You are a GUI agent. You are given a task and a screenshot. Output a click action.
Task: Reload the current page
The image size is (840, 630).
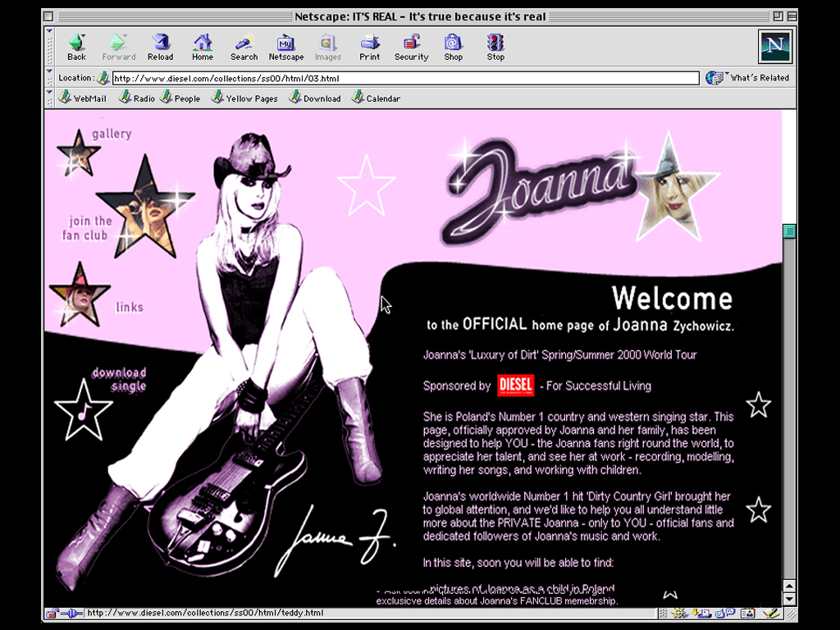[x=160, y=47]
